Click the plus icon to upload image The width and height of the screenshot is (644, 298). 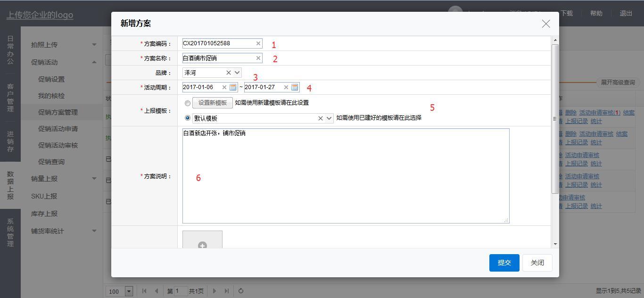coord(202,245)
